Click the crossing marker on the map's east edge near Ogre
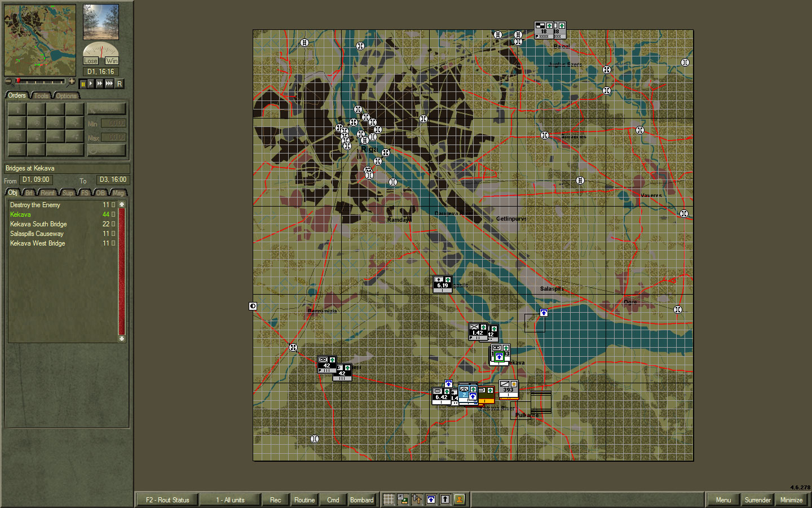The width and height of the screenshot is (812, 508). point(678,310)
